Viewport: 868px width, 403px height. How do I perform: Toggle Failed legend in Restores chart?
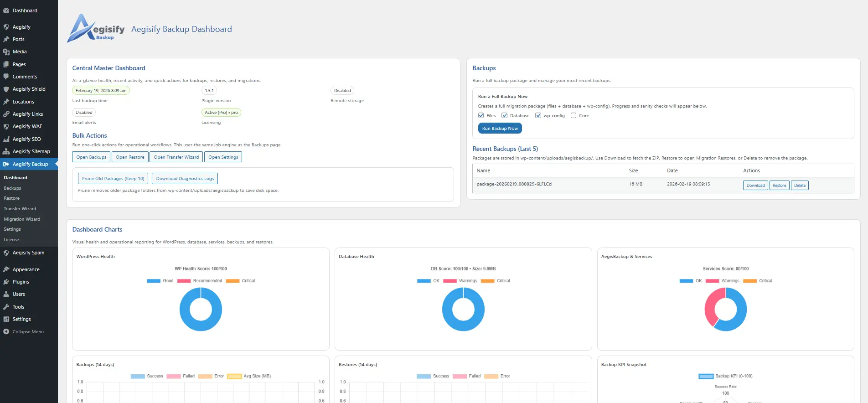(466, 376)
